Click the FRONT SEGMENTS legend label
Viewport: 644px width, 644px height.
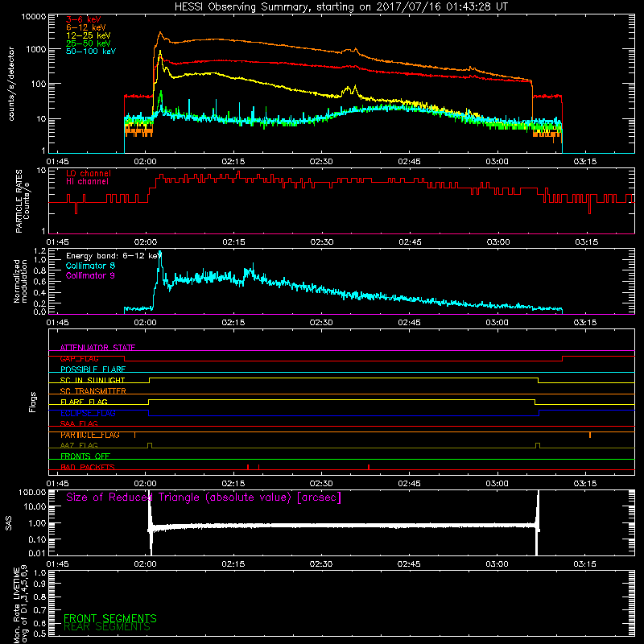point(110,618)
